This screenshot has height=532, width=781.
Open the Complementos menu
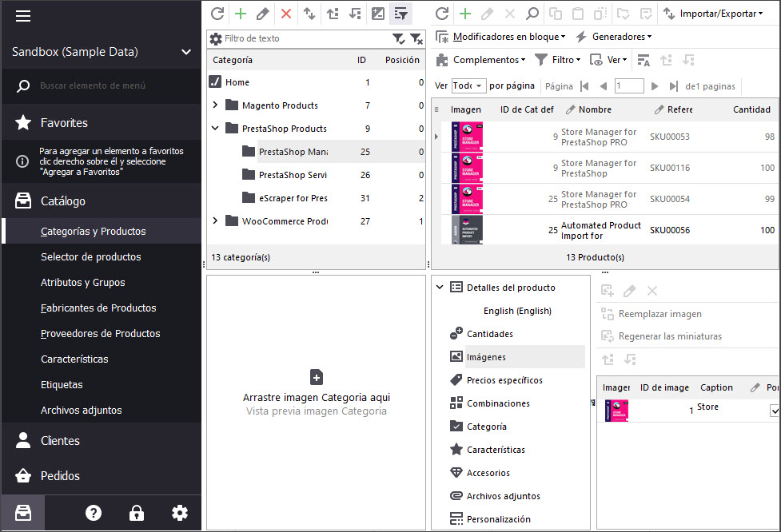[481, 60]
